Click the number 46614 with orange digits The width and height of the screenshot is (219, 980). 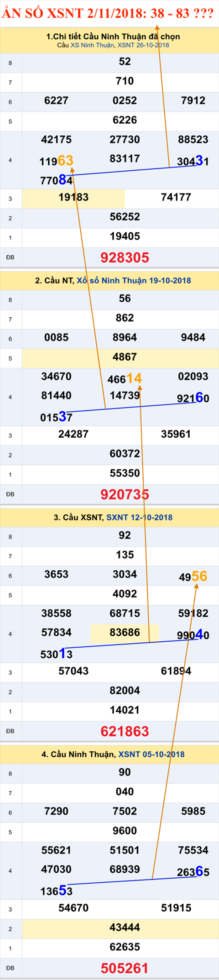[x=125, y=378]
